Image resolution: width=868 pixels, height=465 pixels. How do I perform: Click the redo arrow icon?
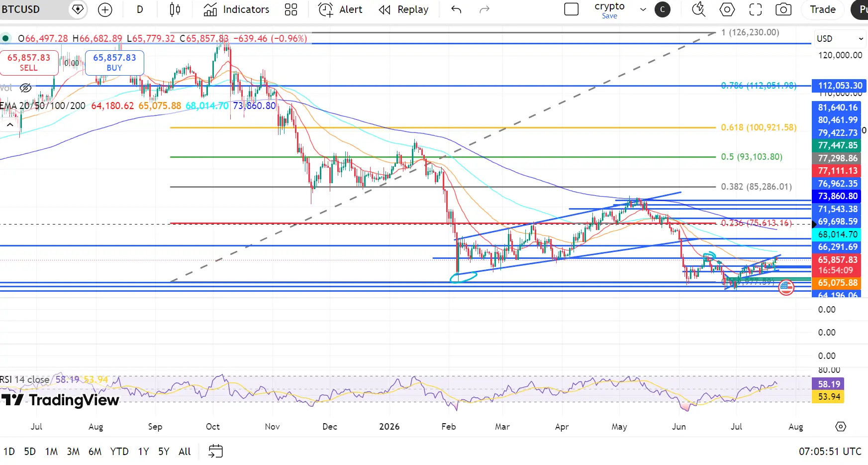pos(484,9)
